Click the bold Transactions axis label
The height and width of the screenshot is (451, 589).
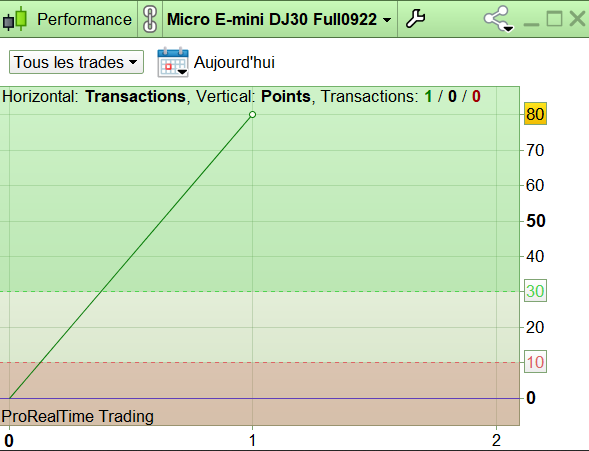pyautogui.click(x=135, y=97)
